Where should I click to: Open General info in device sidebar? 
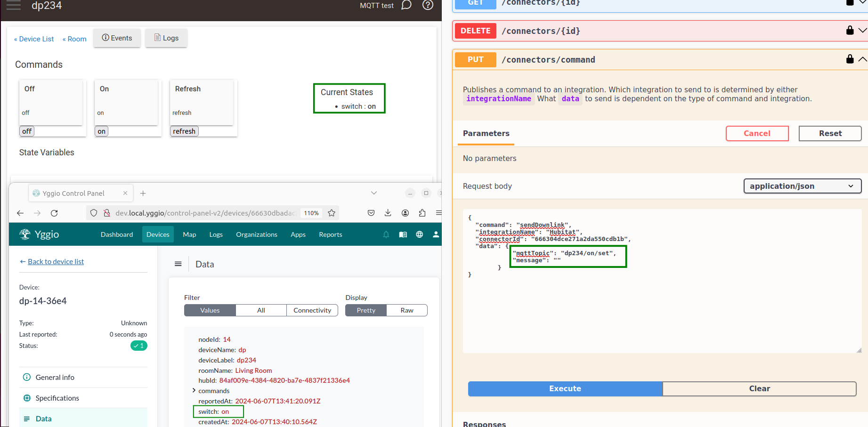83,377
